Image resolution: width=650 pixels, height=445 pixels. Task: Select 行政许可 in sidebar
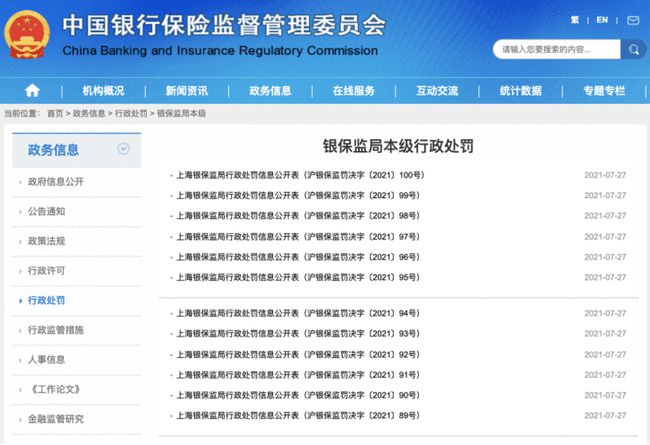46,271
